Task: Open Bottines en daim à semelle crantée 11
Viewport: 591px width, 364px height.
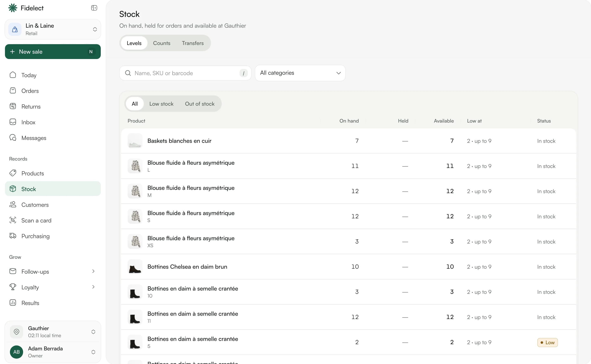Action: (348, 317)
